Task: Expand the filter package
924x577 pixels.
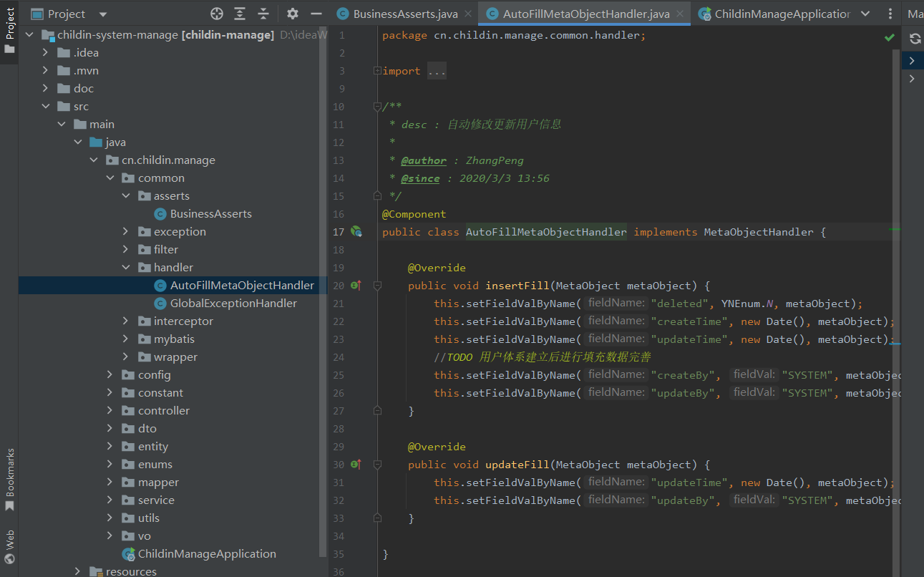Action: [x=126, y=250]
